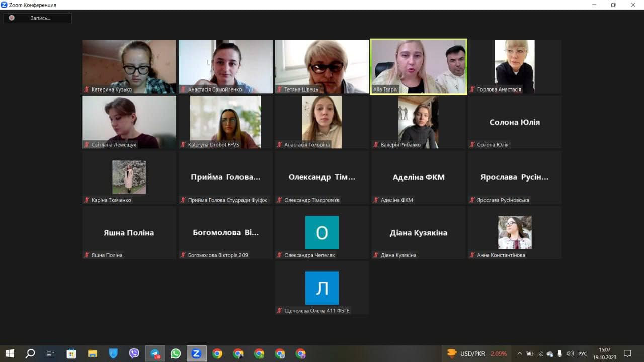Toggle the system volume speaker icon
This screenshot has width=644, height=362.
(570, 353)
